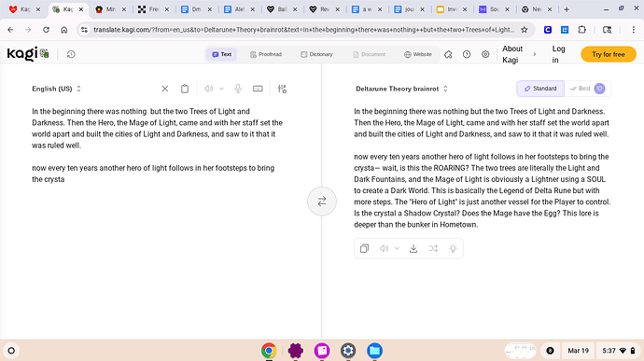The height and width of the screenshot is (361, 644).
Task: Open translation options sliders icon
Action: tap(282, 89)
